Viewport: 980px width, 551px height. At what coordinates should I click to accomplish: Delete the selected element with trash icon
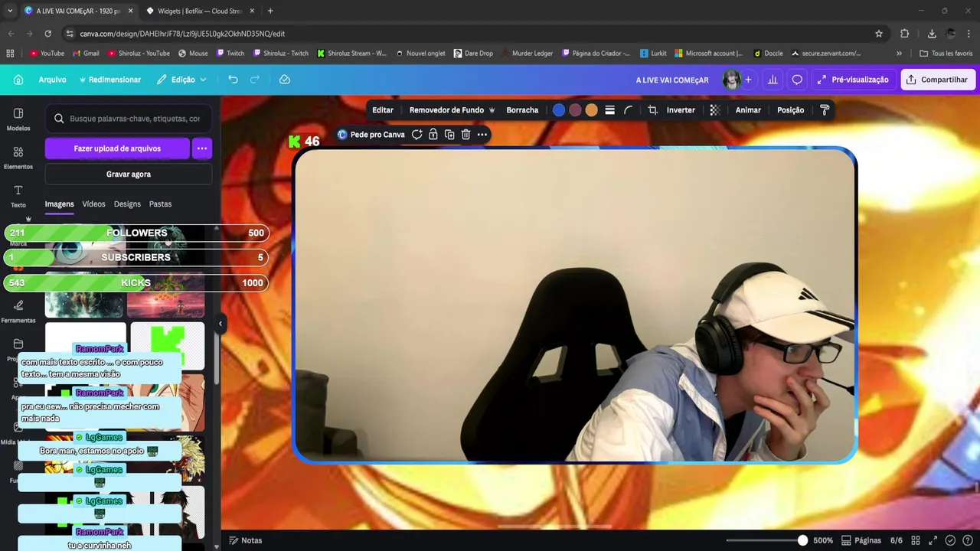click(465, 135)
